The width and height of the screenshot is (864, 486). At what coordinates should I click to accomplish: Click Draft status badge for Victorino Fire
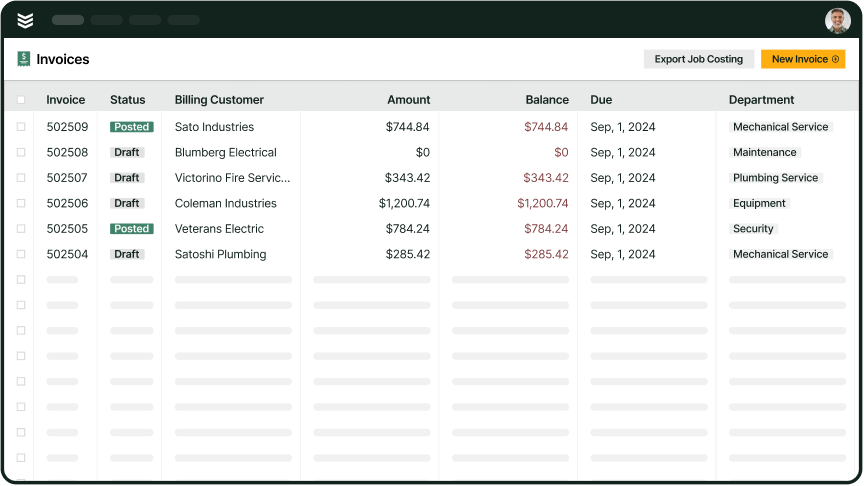[x=127, y=178]
